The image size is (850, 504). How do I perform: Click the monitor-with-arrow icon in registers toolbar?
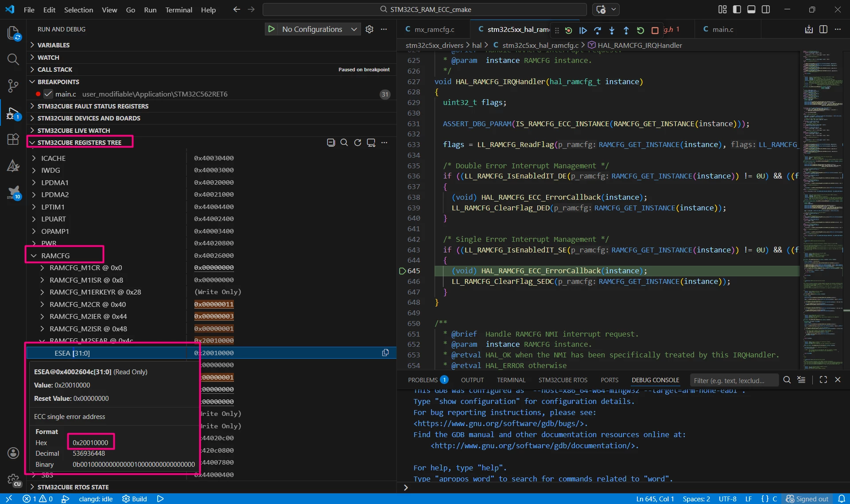tap(371, 143)
